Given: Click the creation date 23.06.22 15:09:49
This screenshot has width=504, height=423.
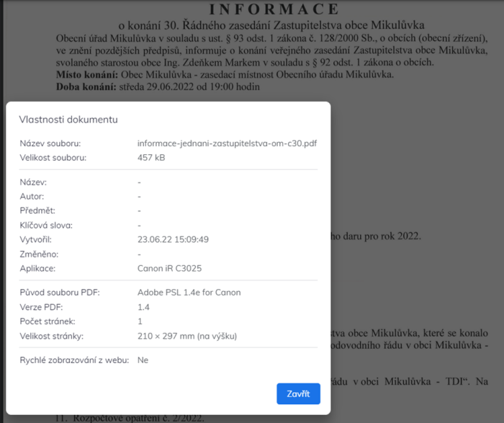Looking at the screenshot, I should click(x=173, y=239).
